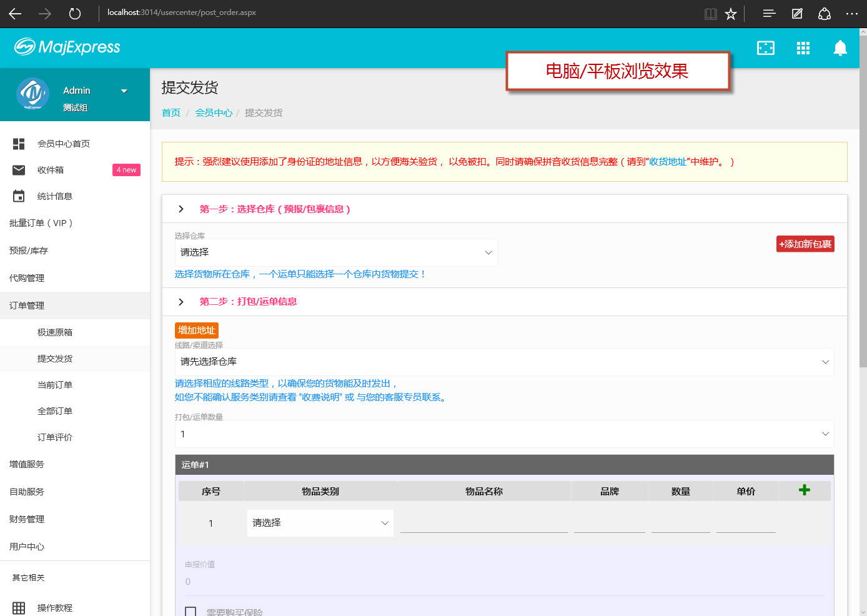Collapse step two 打包/运单信息 section chevron
The height and width of the screenshot is (616, 867).
click(181, 302)
